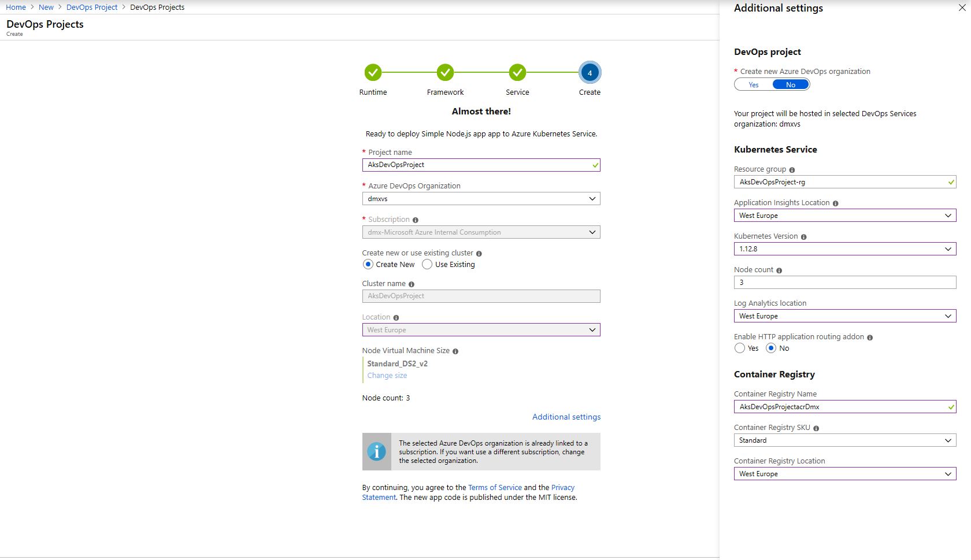Show Cluster name info icon
This screenshot has height=560, width=971.
click(412, 284)
